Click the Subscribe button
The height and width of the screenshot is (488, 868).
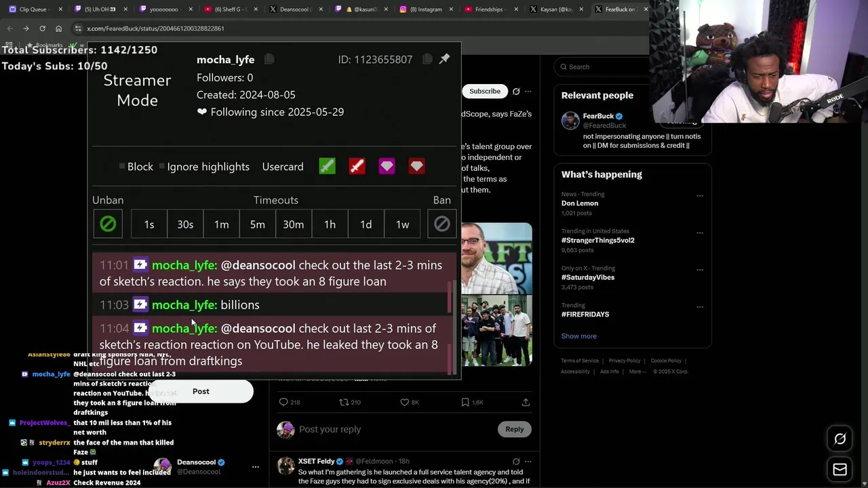[485, 91]
